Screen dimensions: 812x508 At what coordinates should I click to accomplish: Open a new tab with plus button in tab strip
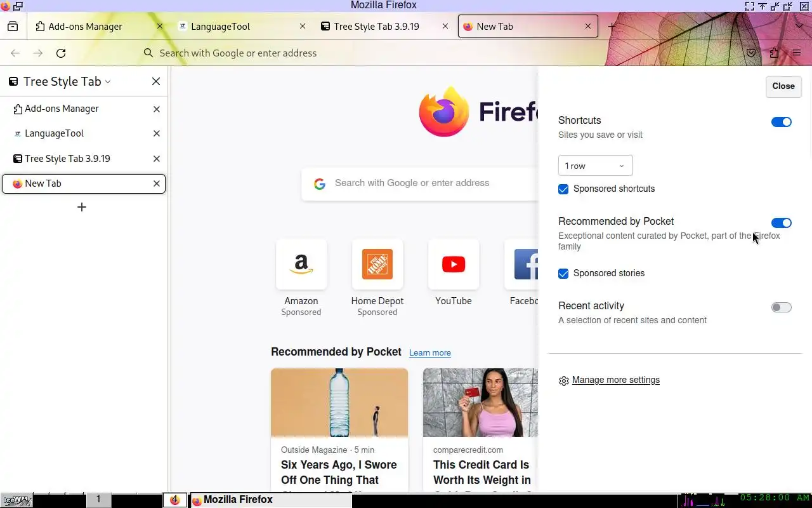point(611,27)
